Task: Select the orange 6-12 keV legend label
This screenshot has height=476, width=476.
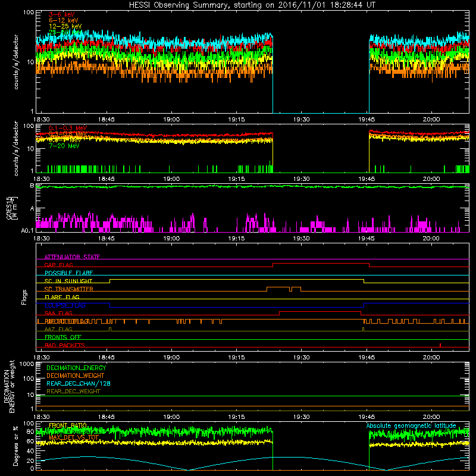Action: [64, 20]
